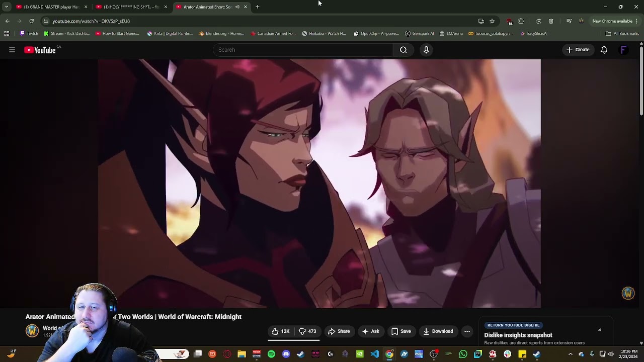This screenshot has width=644, height=362.
Task: Start voice search with microphone icon
Action: pyautogui.click(x=426, y=50)
